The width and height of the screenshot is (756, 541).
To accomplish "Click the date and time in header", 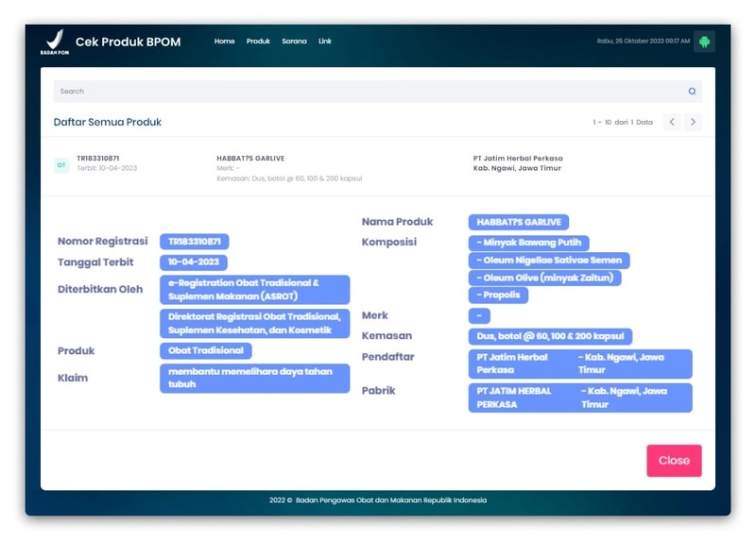I will point(644,41).
